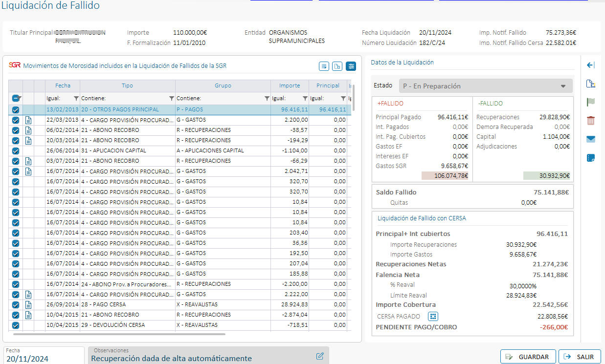Open the Grupo column filter funnel
605x364 pixels.
(x=267, y=98)
